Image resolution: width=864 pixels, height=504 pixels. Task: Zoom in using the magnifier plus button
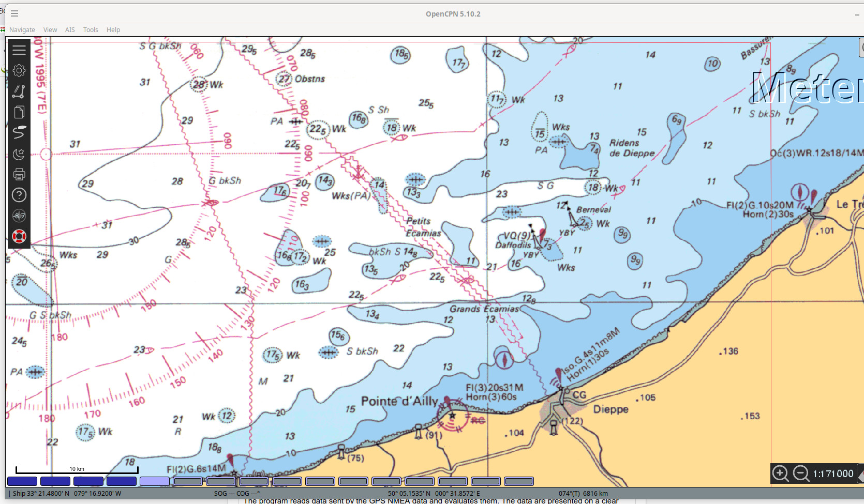coord(780,473)
